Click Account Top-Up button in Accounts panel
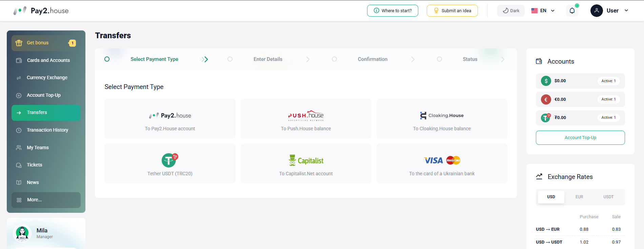This screenshot has height=249, width=644. 580,138
